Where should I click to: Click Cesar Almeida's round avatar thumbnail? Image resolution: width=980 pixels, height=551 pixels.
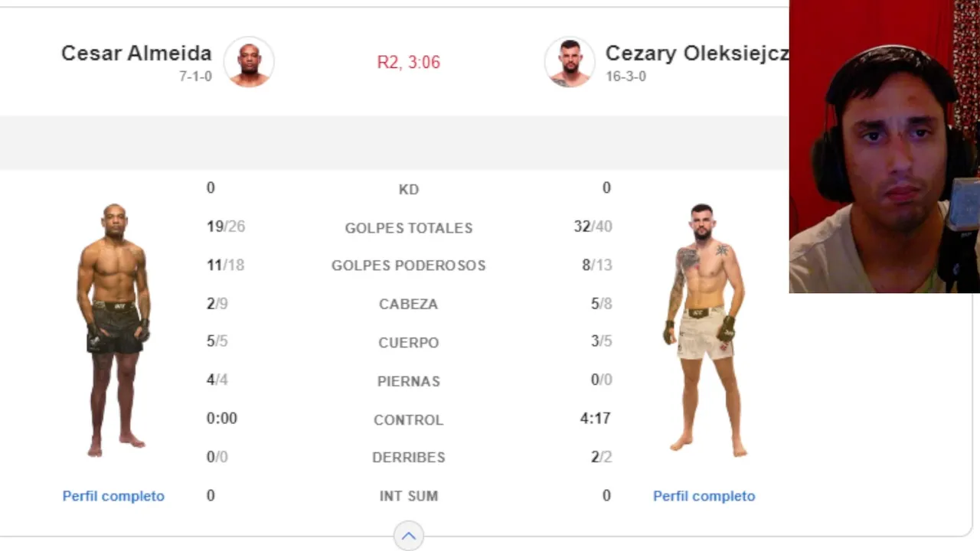coord(249,61)
